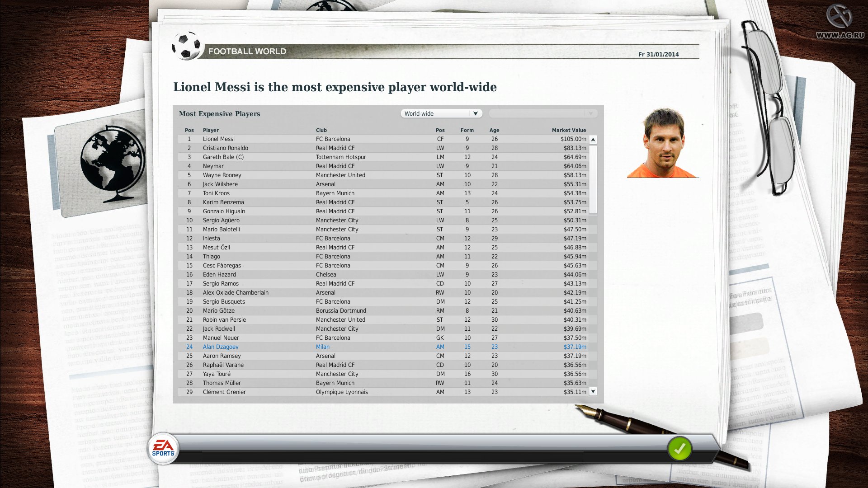Viewport: 868px width, 488px height.
Task: Click the EA Sports logo
Action: click(163, 448)
